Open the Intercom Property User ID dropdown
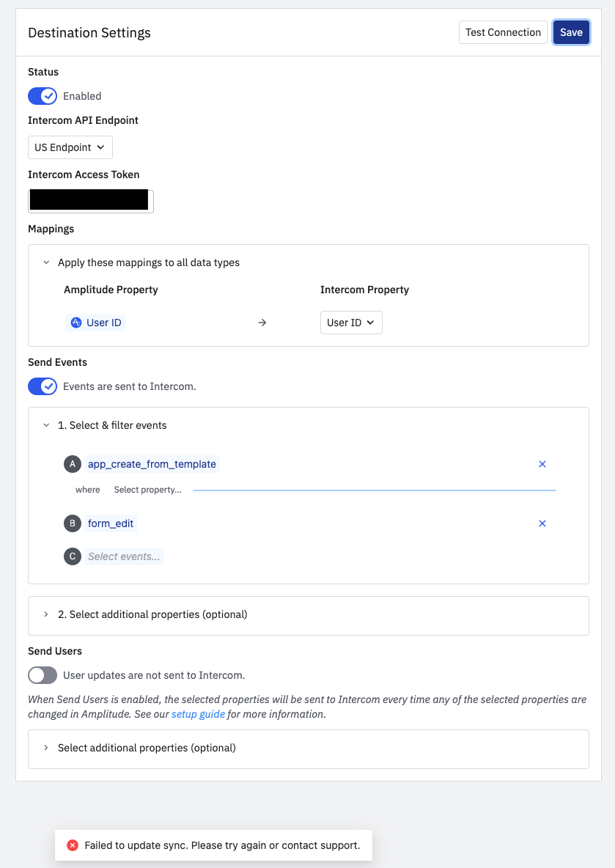The image size is (615, 868). pos(351,323)
